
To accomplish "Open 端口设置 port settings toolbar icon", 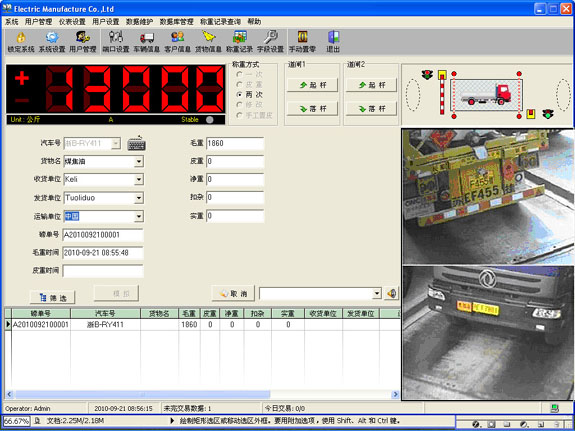I will coord(116,37).
